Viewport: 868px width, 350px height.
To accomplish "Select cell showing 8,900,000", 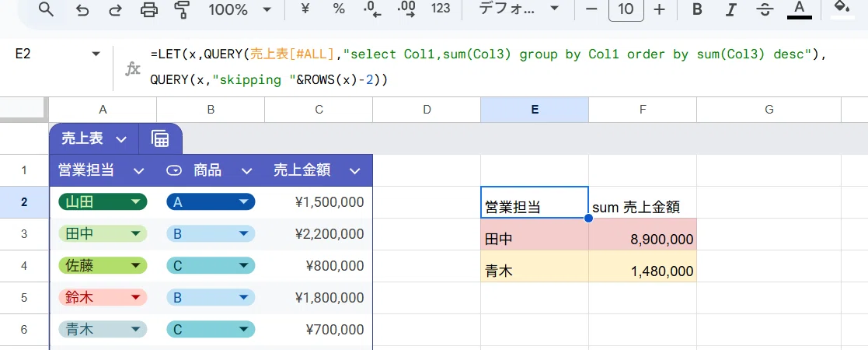I will click(x=643, y=234).
